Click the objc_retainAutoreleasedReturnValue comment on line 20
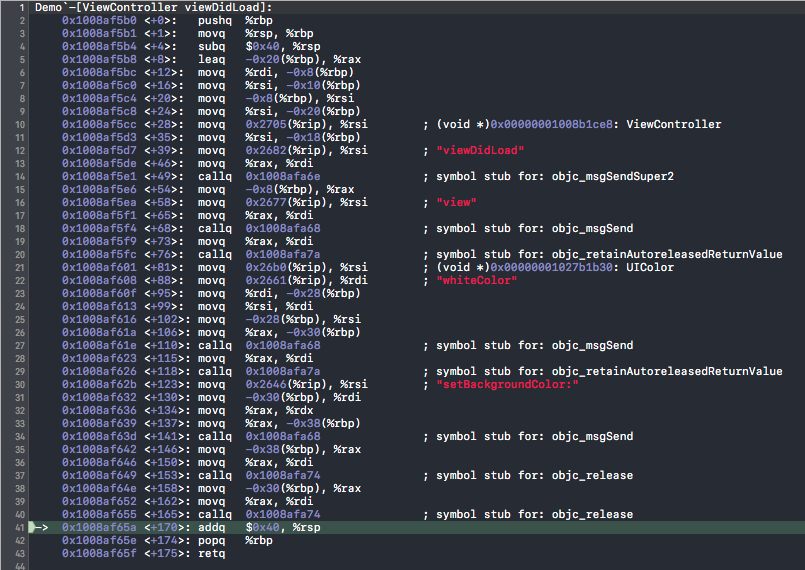Screen dimensions: 805x570 click(x=609, y=255)
